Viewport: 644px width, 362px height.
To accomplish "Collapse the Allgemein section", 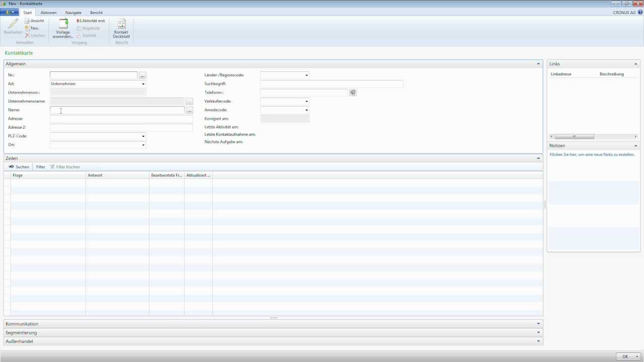I will click(539, 64).
